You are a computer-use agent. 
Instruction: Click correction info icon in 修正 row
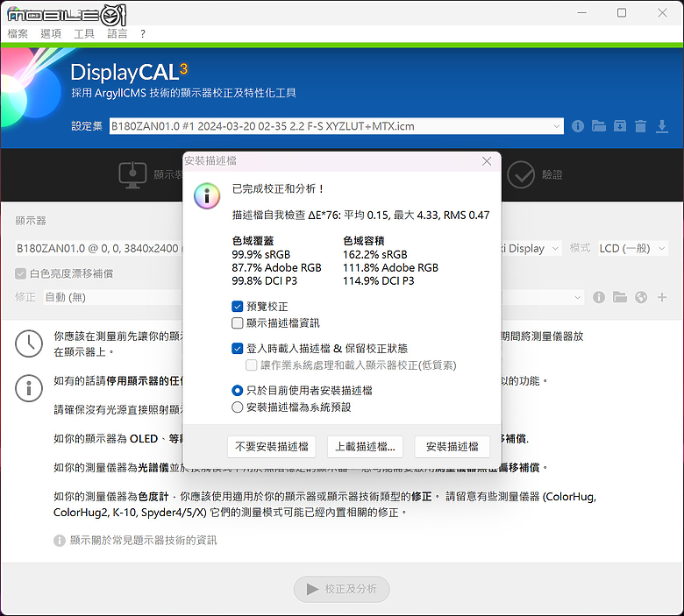(598, 297)
